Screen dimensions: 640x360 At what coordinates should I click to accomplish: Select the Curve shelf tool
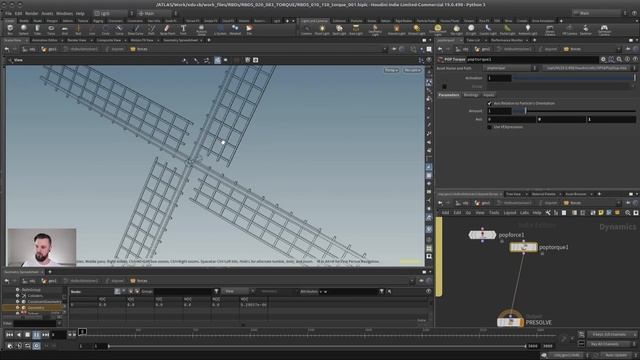(x=119, y=29)
